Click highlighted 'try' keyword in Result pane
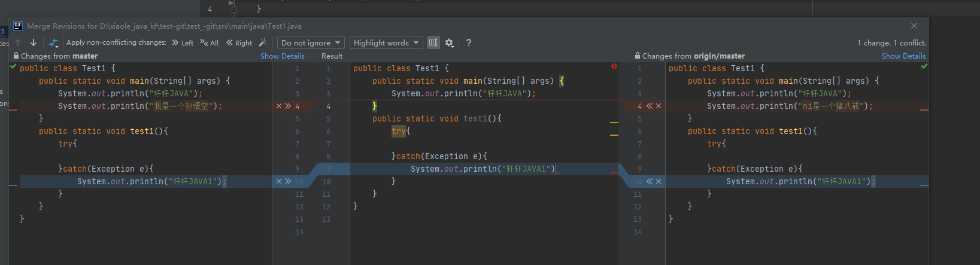The width and height of the screenshot is (980, 265). pyautogui.click(x=399, y=131)
